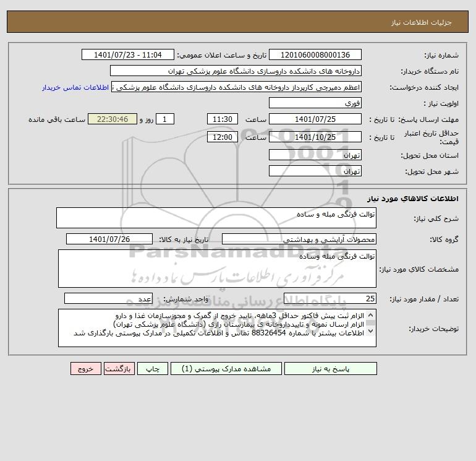This screenshot has width=476, height=461.
Task: Click the label مهلت ارسال پاسخ
Action: pyautogui.click(x=428, y=119)
